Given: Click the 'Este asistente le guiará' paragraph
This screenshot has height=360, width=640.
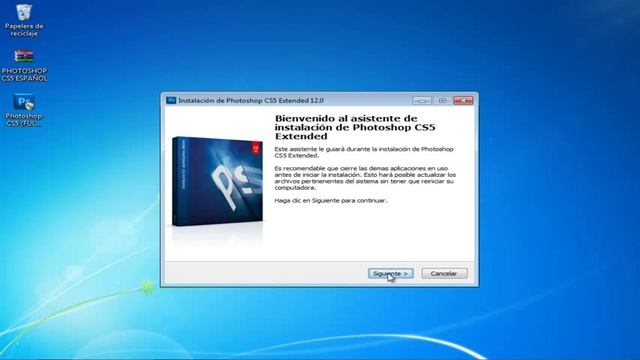Looking at the screenshot, I should pyautogui.click(x=364, y=152).
